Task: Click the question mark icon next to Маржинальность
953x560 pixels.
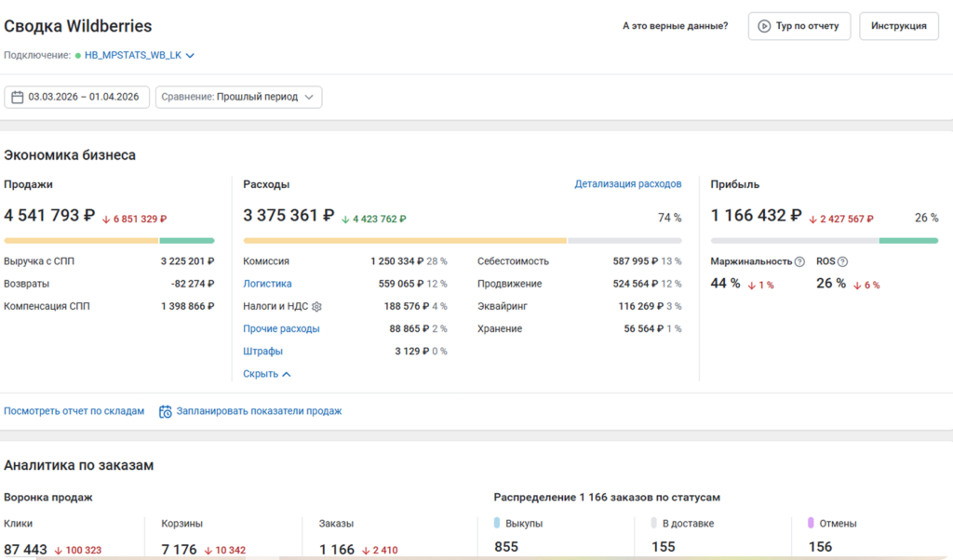Action: coord(799,261)
